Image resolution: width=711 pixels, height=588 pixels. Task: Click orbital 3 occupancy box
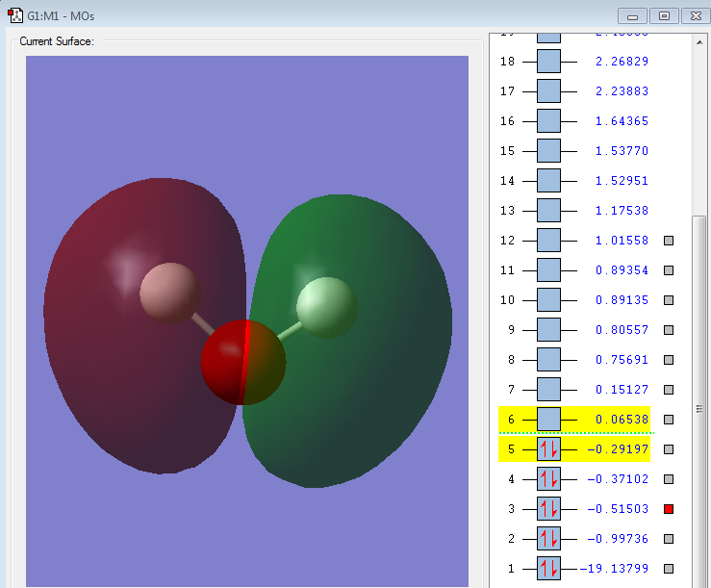coord(548,509)
